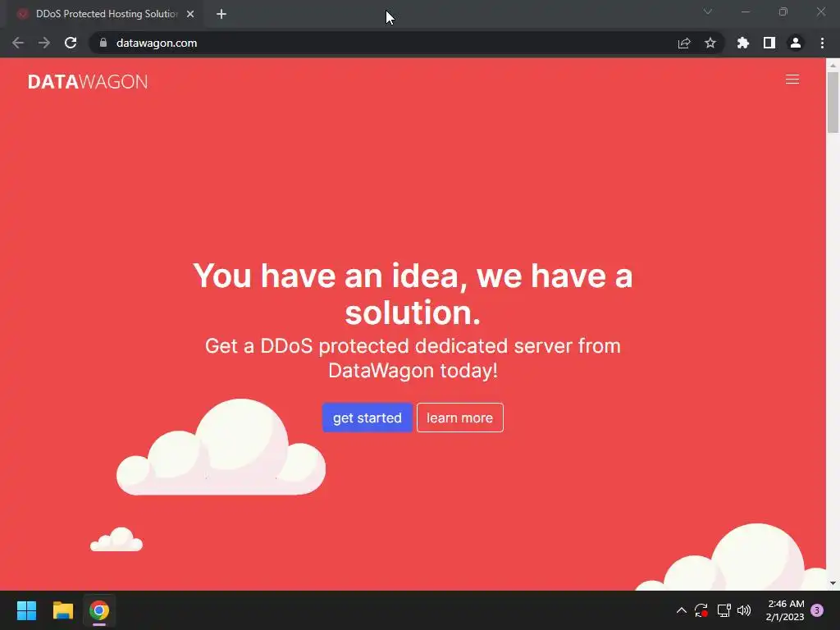The height and width of the screenshot is (630, 840).
Task: Click the scrollbar down arrow
Action: (x=833, y=583)
